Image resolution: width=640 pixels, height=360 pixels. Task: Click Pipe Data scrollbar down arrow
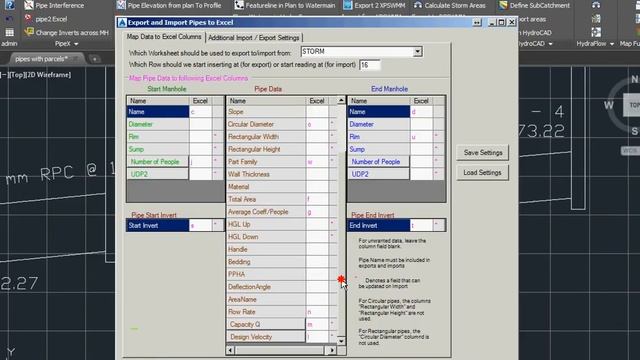pyautogui.click(x=341, y=341)
